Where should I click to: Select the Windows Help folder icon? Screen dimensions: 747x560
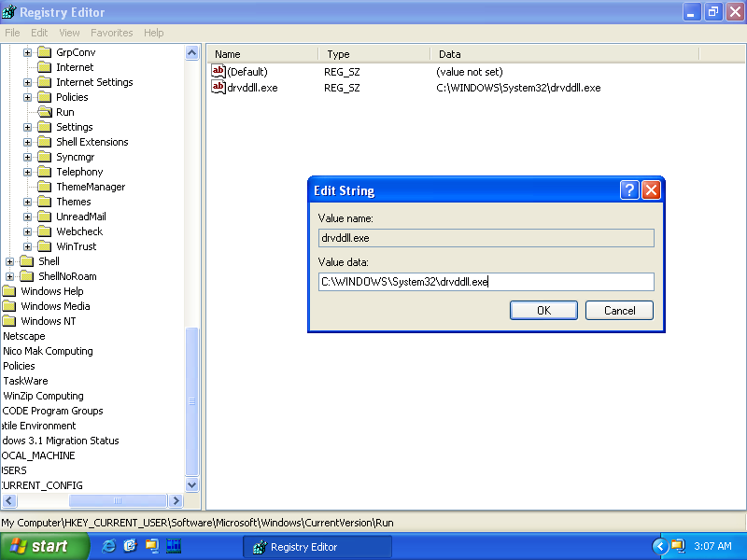tap(9, 291)
